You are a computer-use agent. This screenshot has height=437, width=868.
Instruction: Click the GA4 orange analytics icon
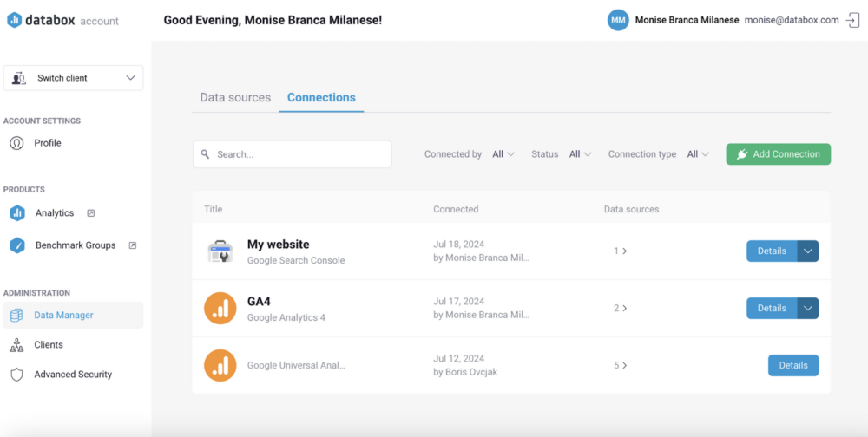pos(220,308)
